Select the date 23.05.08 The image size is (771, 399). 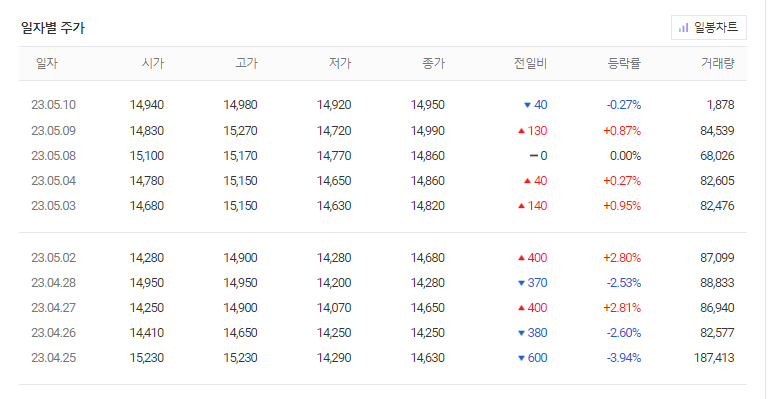[54, 156]
